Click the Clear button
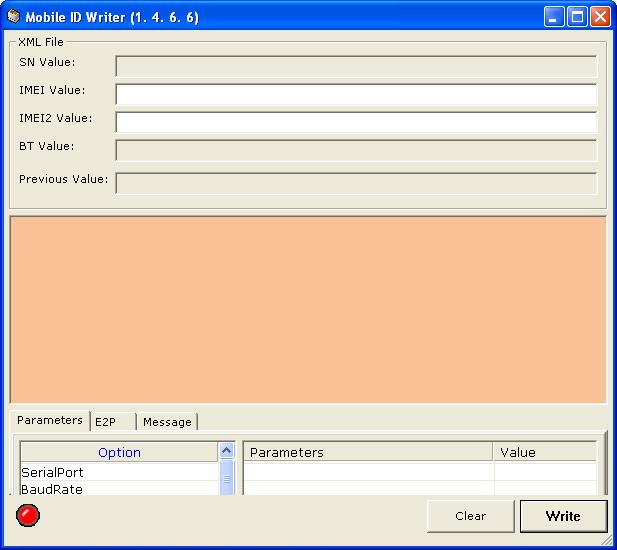 (471, 516)
